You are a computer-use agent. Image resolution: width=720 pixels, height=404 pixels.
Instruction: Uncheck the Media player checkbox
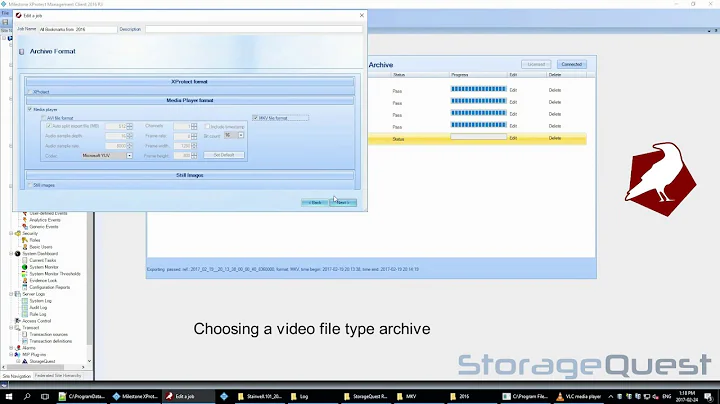[x=30, y=109]
